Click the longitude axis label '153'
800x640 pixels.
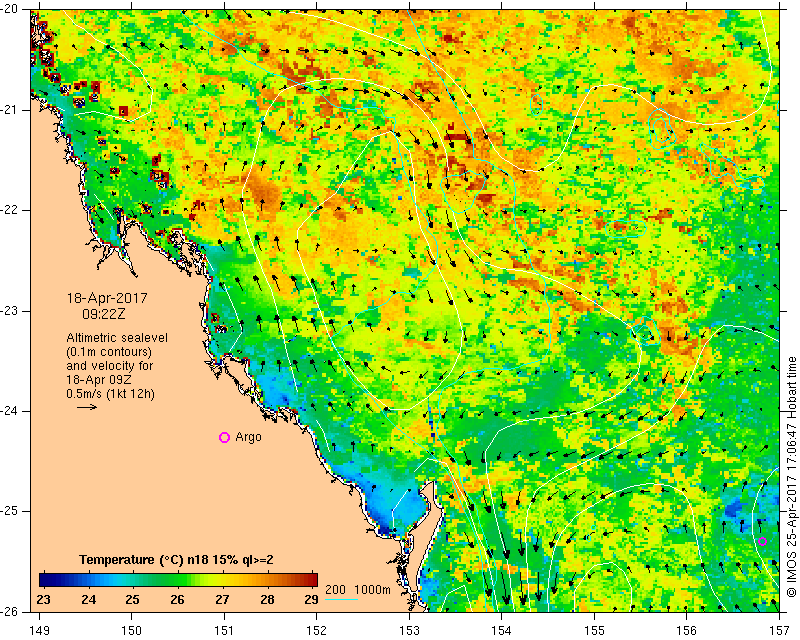click(409, 630)
